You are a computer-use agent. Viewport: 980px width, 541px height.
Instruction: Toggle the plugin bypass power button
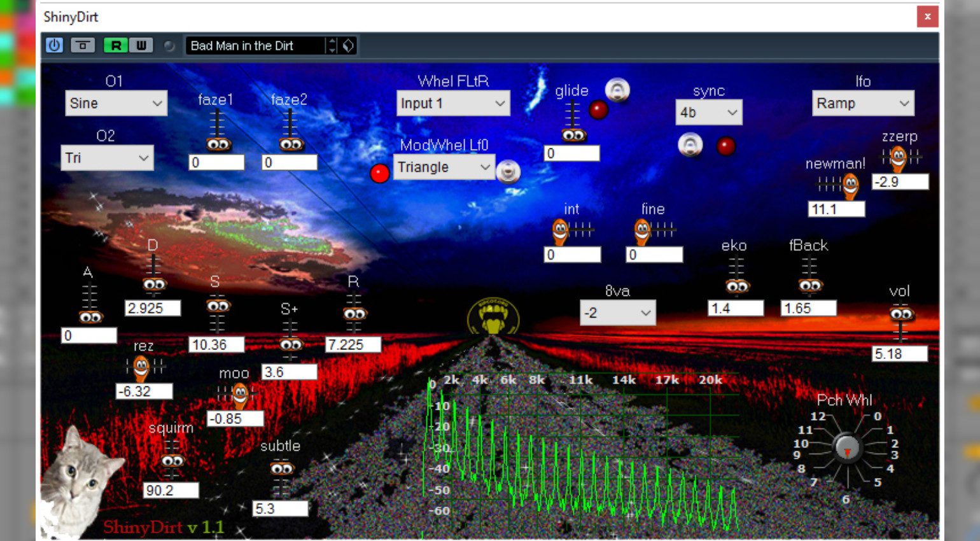point(54,45)
